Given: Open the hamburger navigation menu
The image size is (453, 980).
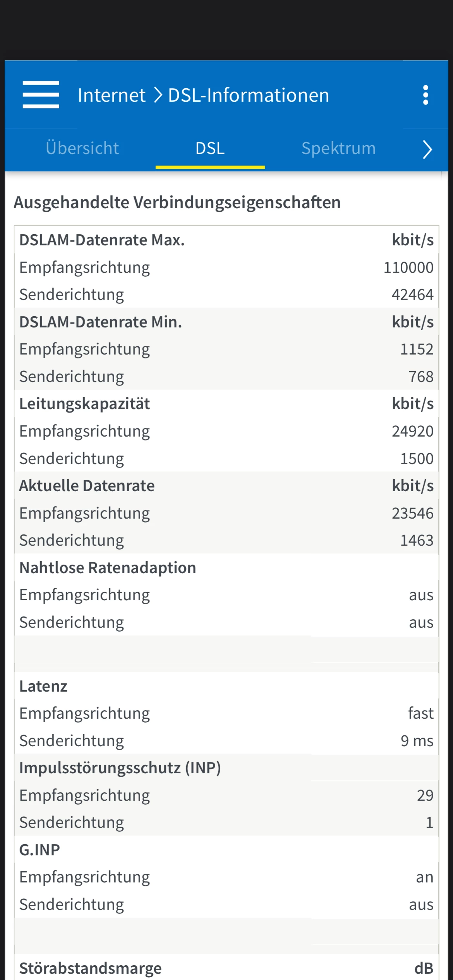Looking at the screenshot, I should [x=41, y=95].
